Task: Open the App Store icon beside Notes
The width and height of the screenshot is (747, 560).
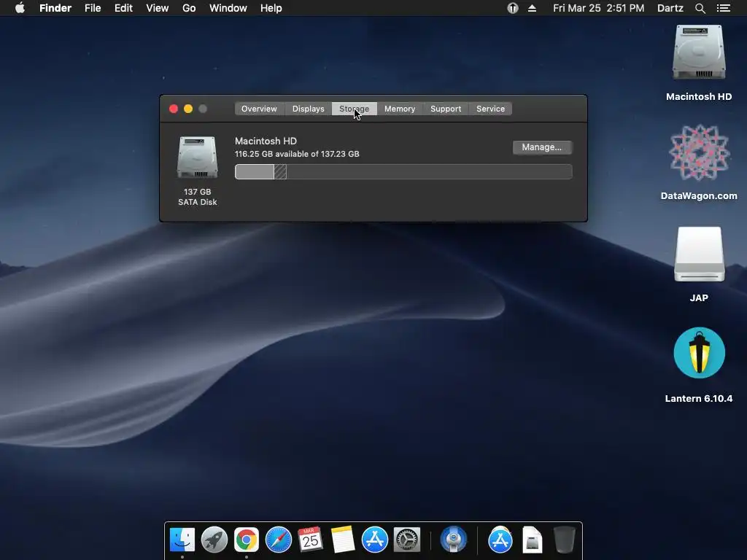Action: coord(375,540)
